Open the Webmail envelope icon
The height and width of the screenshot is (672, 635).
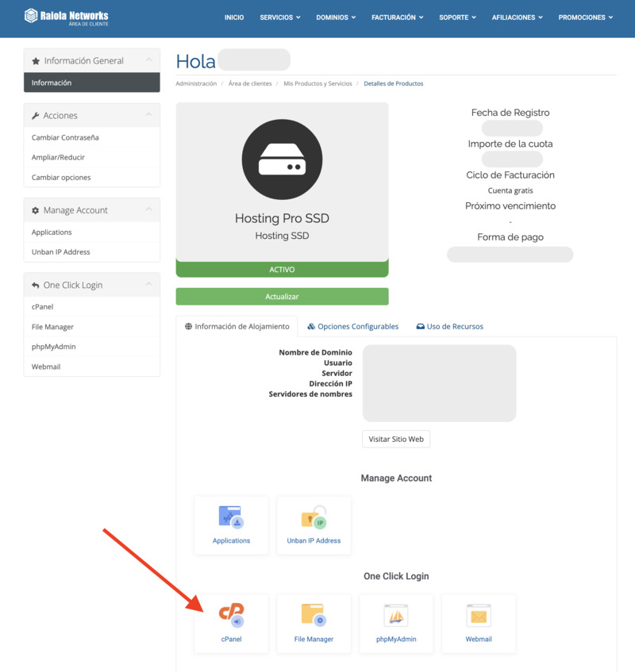[x=479, y=615]
